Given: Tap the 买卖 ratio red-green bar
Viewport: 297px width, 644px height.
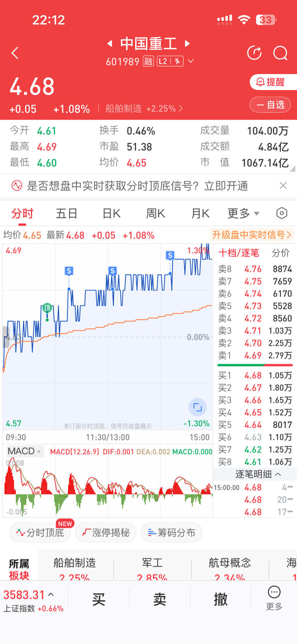Looking at the screenshot, I should click(255, 365).
